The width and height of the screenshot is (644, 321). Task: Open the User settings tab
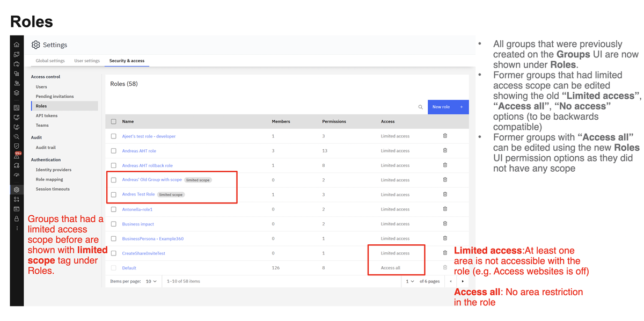pos(87,61)
